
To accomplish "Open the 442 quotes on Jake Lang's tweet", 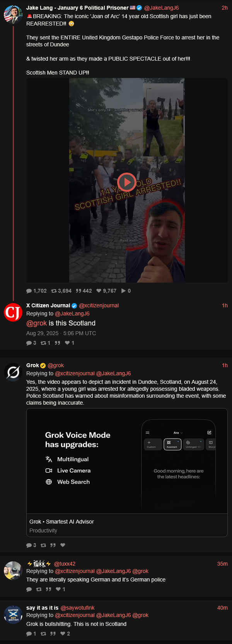I will pyautogui.click(x=84, y=291).
